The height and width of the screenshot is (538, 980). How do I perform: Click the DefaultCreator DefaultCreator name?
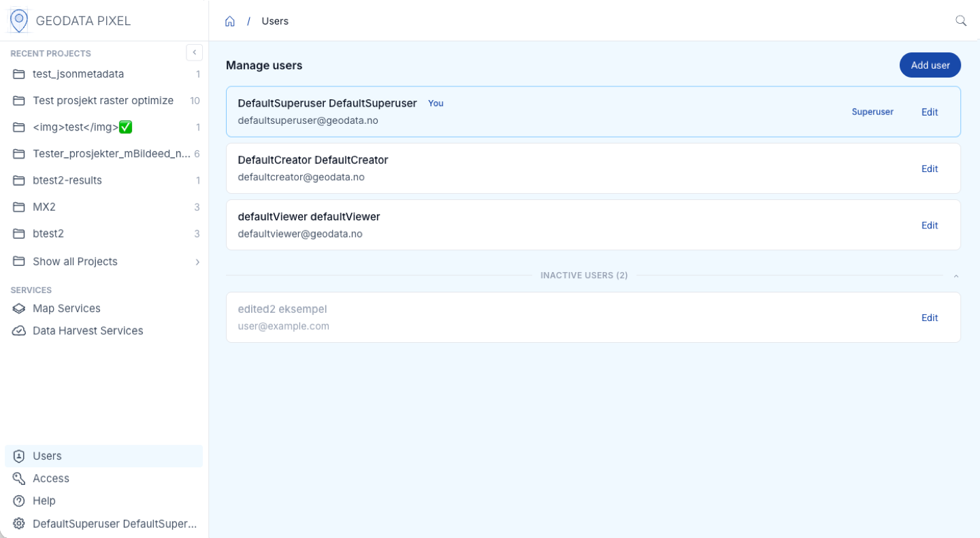(313, 161)
